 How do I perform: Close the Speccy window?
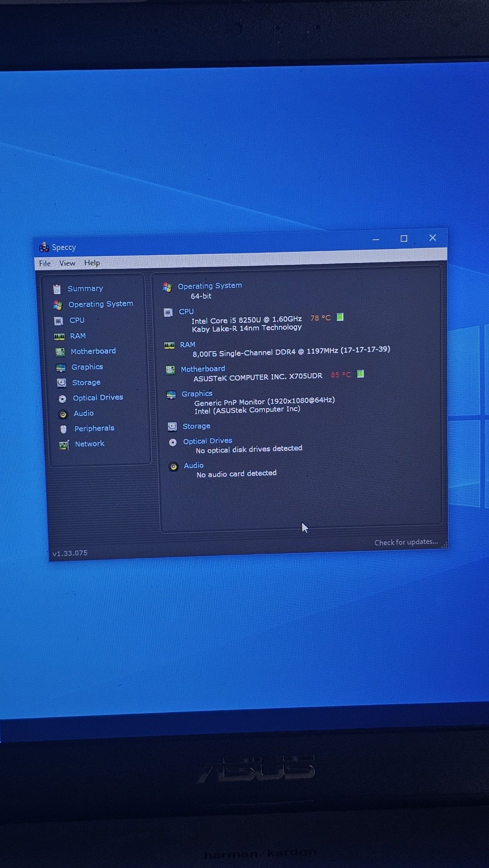[x=433, y=237]
